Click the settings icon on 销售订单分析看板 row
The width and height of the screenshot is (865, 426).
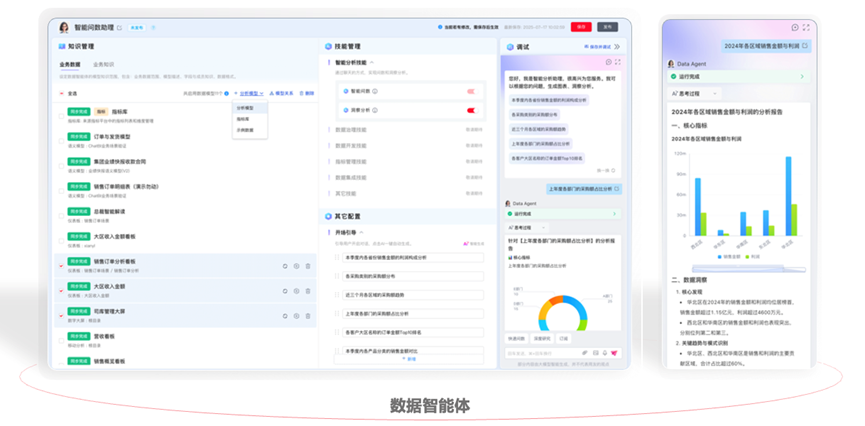[x=296, y=266]
